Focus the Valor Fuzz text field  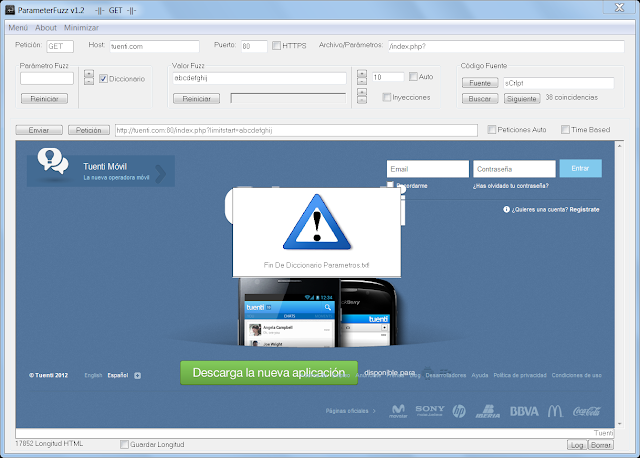260,78
